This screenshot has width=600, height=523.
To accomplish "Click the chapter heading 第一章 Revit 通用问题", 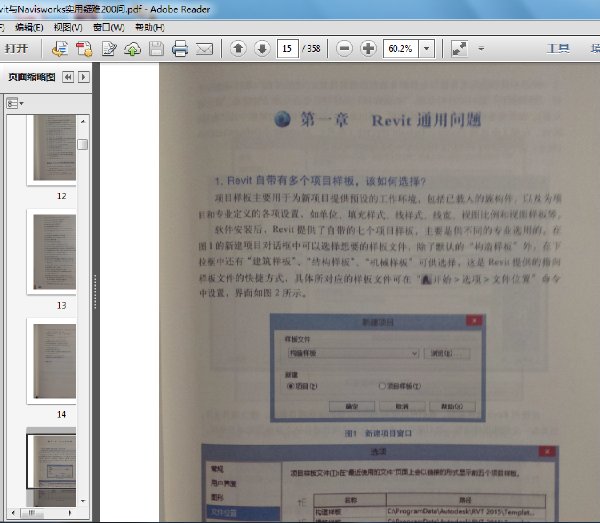I will (x=378, y=120).
